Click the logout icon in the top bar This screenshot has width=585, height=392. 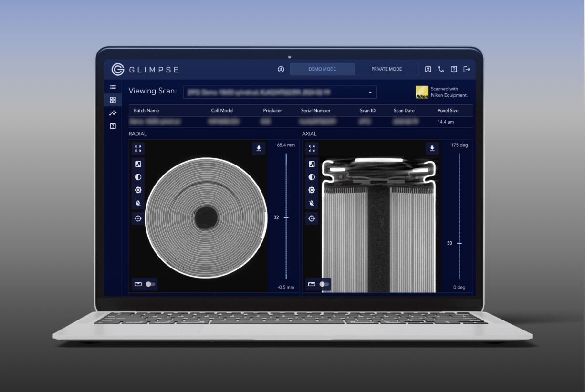click(467, 69)
